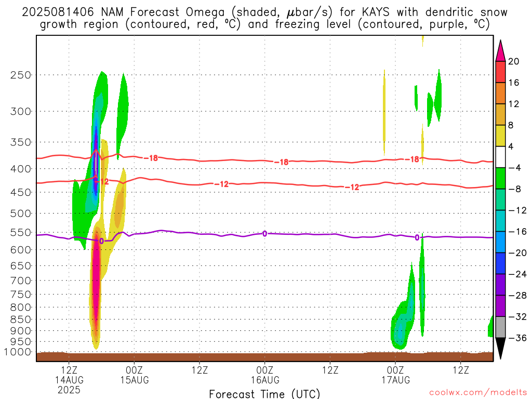Select the orange 12 to 16 colorbar swatch
This screenshot has width=532, height=399.
[500, 94]
